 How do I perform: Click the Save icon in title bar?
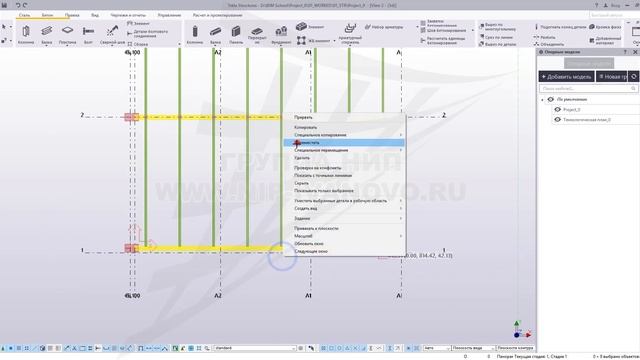[x=4, y=5]
